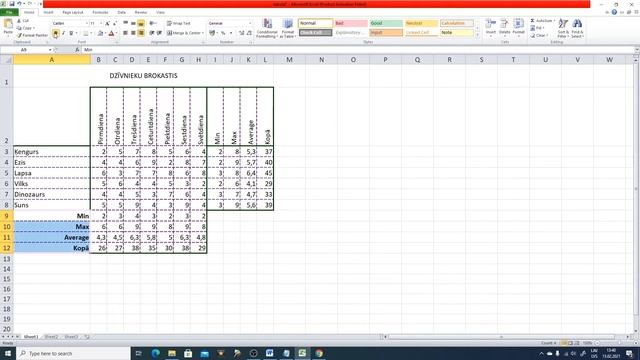Click the Decrease Font Size icon
The height and width of the screenshot is (360, 640).
pyautogui.click(x=115, y=24)
